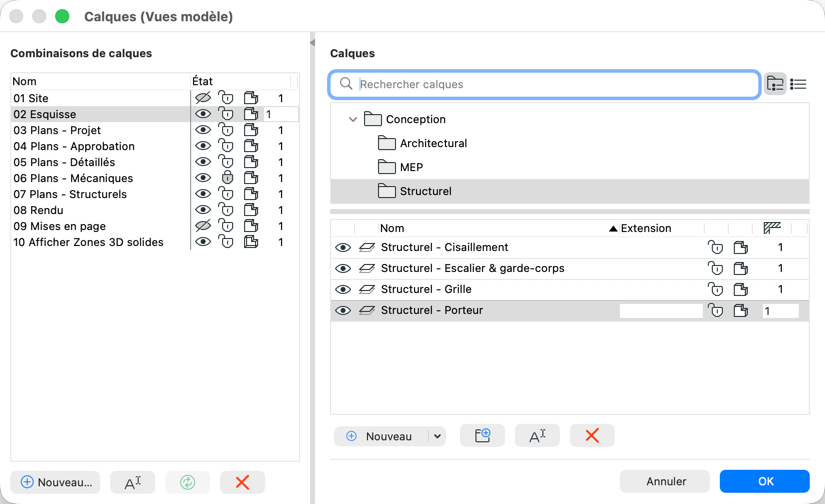Delete selected layer combination red X
Screen dimensions: 825x504
243,482
